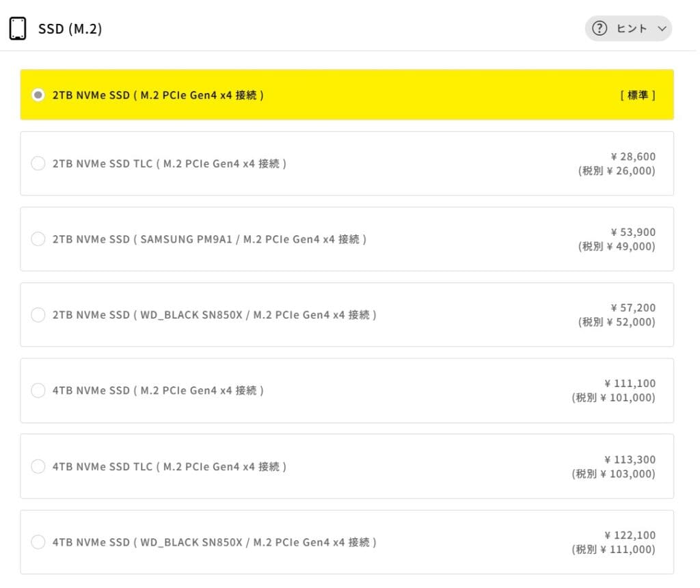This screenshot has width=700, height=588.
Task: Click the SSD (M.2) section heading
Action: point(70,29)
